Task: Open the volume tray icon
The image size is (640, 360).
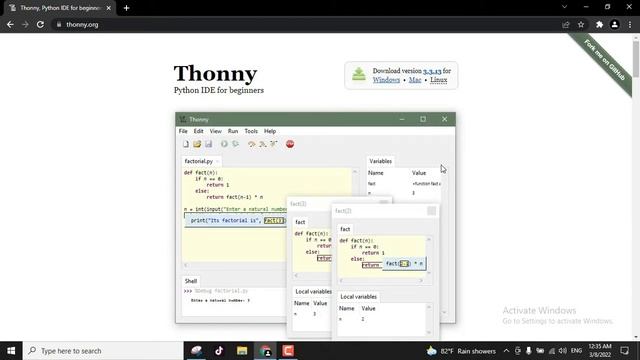Action: [563, 351]
